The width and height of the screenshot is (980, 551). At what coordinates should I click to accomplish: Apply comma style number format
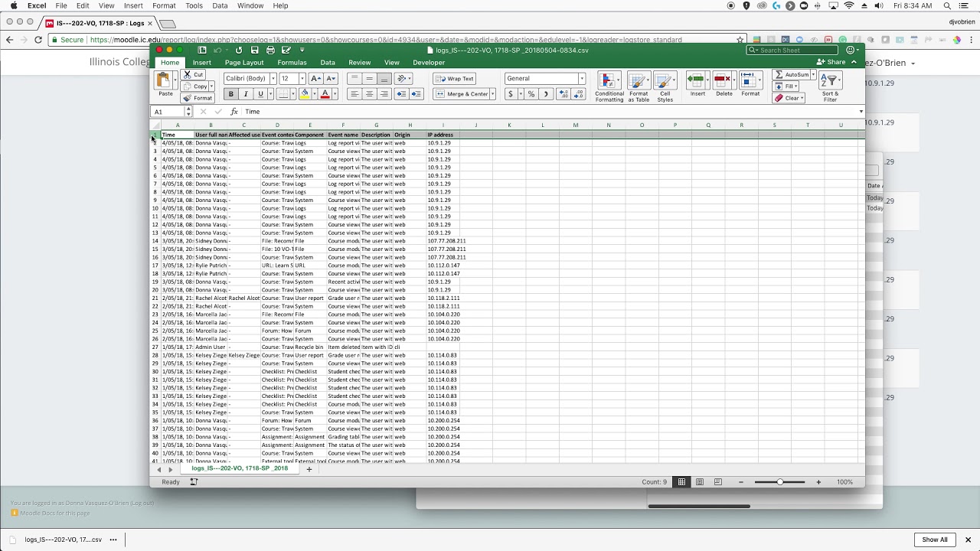point(546,94)
